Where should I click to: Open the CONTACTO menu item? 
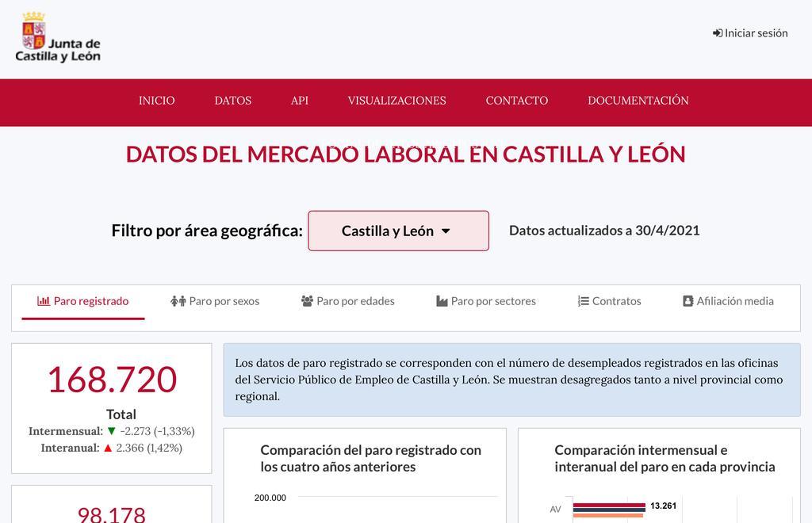coord(517,101)
